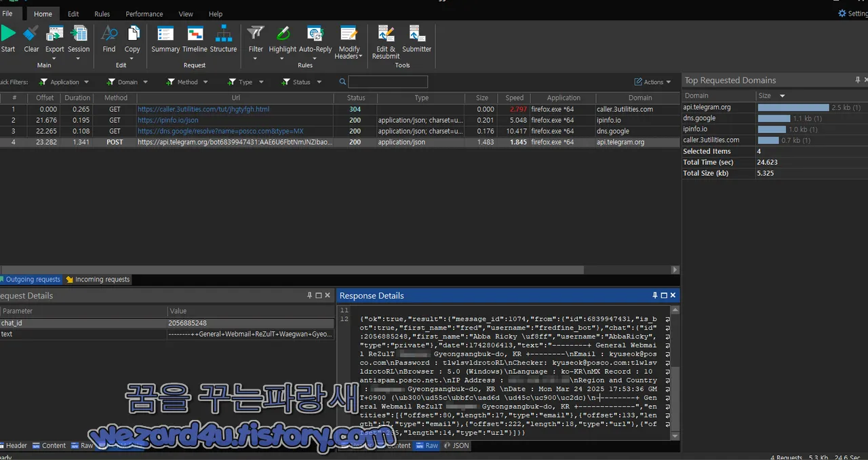Open the dropdown arrow under Highlight
This screenshot has height=460, width=868.
click(x=283, y=58)
